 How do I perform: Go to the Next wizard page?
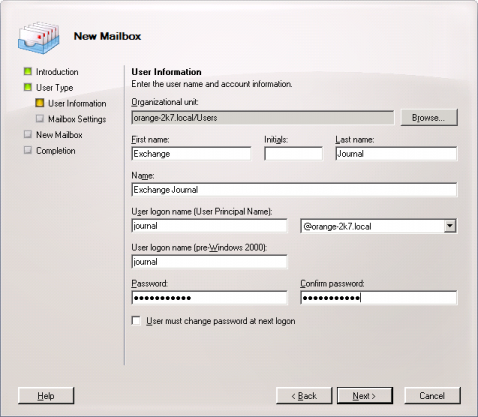pyautogui.click(x=365, y=396)
